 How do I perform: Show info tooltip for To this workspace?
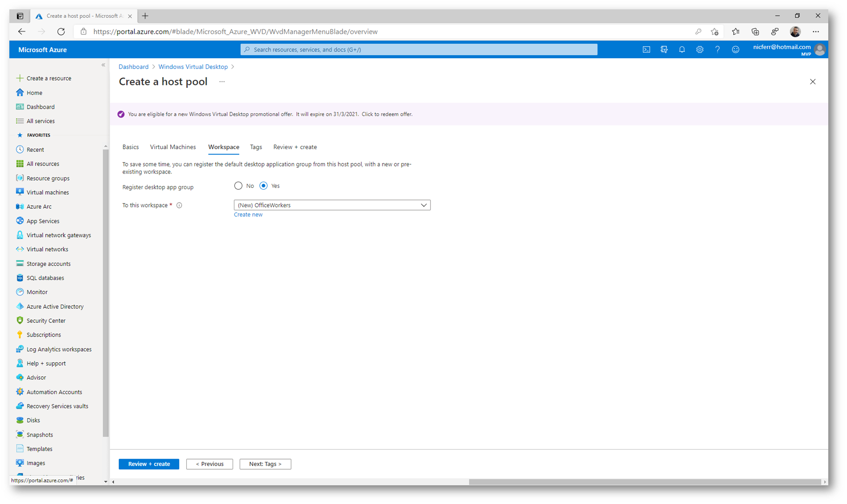[179, 205]
